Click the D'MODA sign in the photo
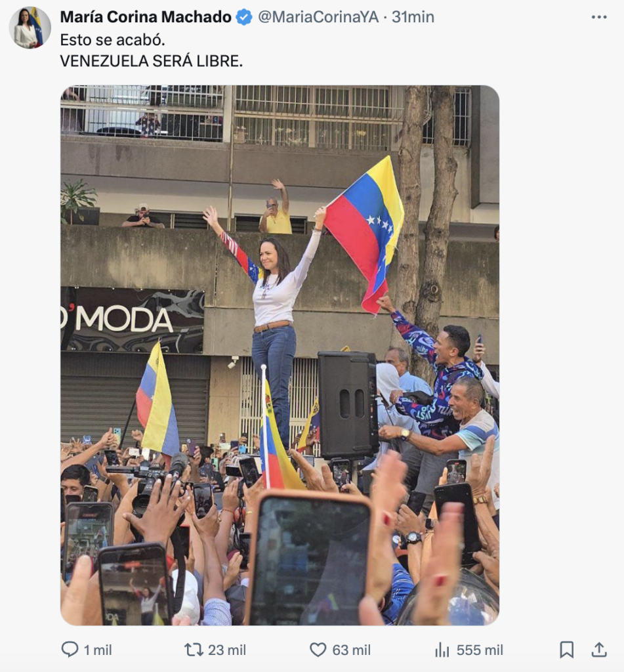This screenshot has width=624, height=672. pyautogui.click(x=118, y=319)
